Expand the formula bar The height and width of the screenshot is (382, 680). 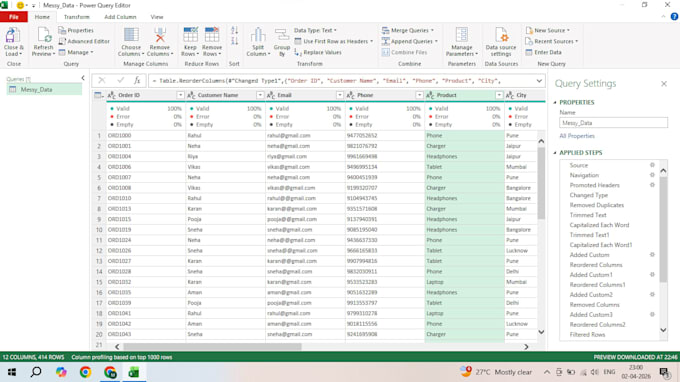point(539,81)
